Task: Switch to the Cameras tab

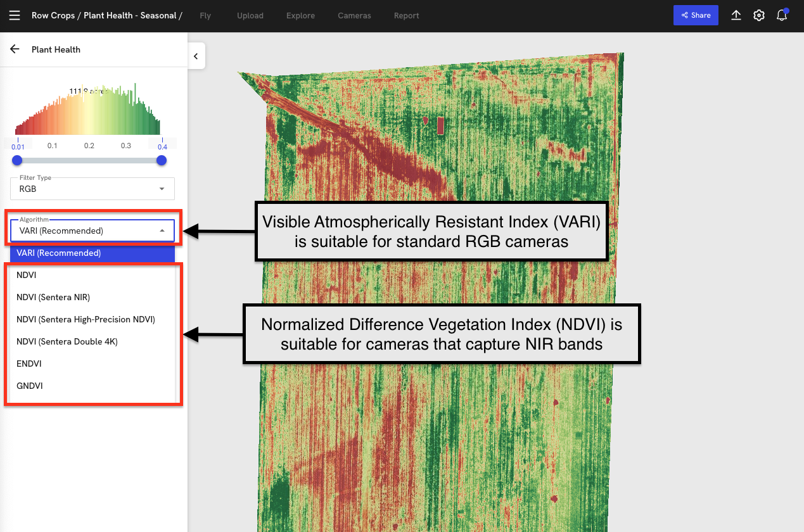Action: click(354, 16)
